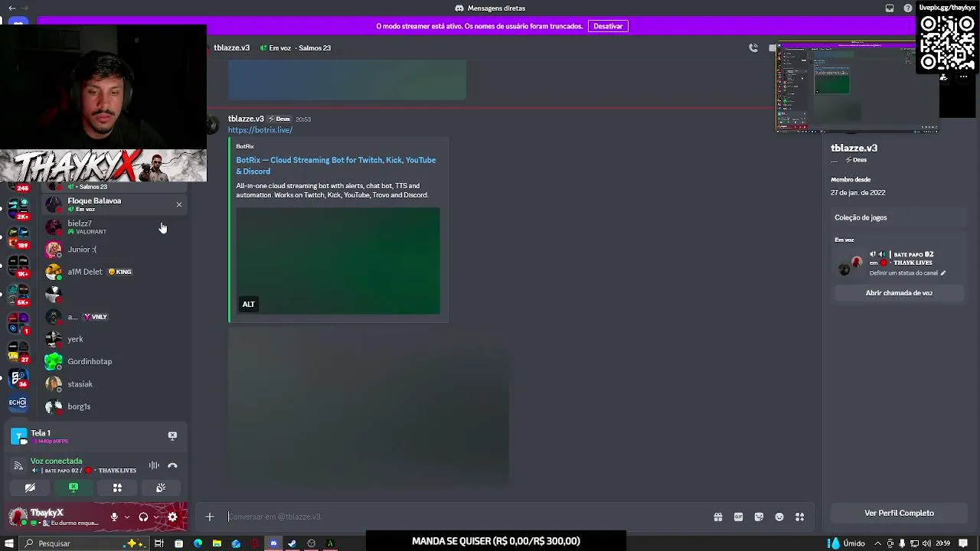Toggle camera on in voice panel
Screen dimensions: 980x551
tap(30, 487)
